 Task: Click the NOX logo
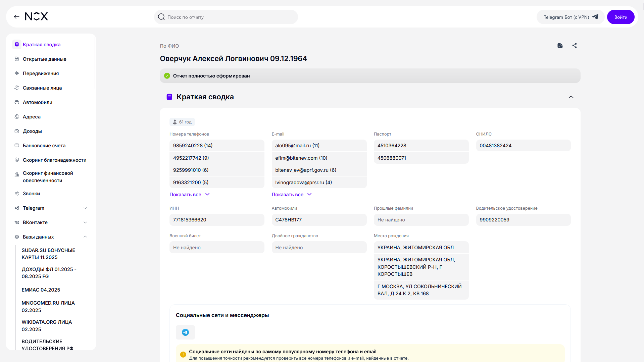tap(37, 16)
